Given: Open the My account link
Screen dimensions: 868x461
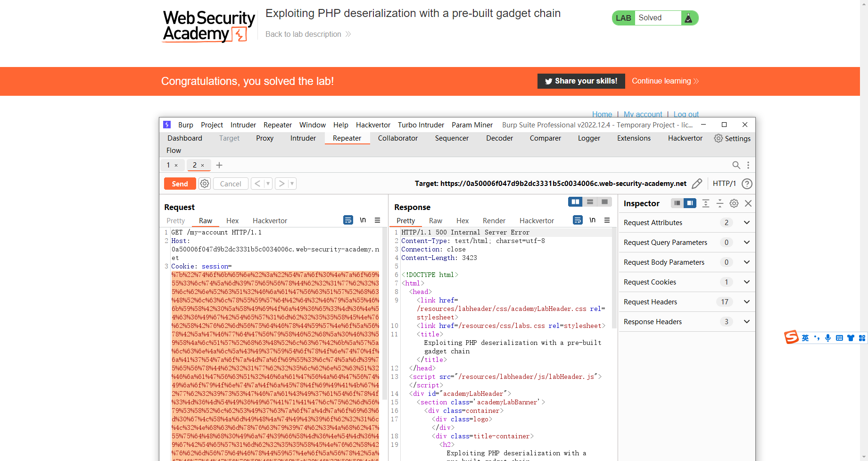Looking at the screenshot, I should (643, 114).
